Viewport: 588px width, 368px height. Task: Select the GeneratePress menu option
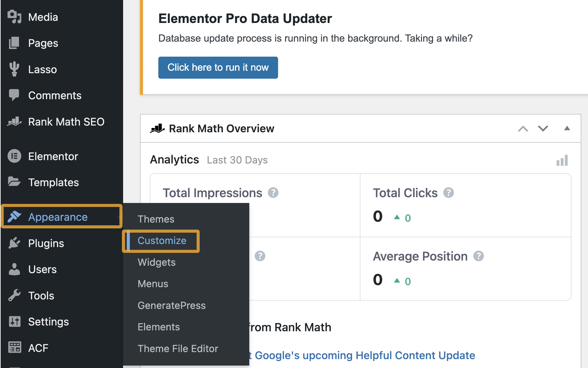171,305
